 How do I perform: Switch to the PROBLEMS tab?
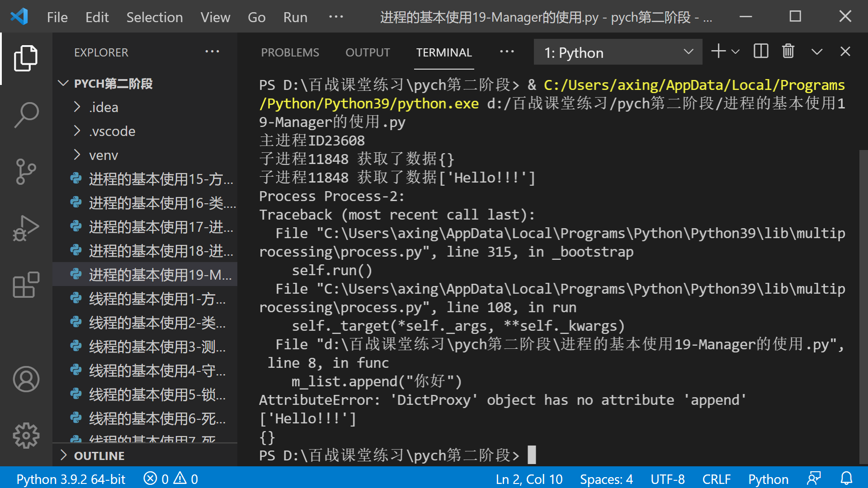(x=290, y=52)
